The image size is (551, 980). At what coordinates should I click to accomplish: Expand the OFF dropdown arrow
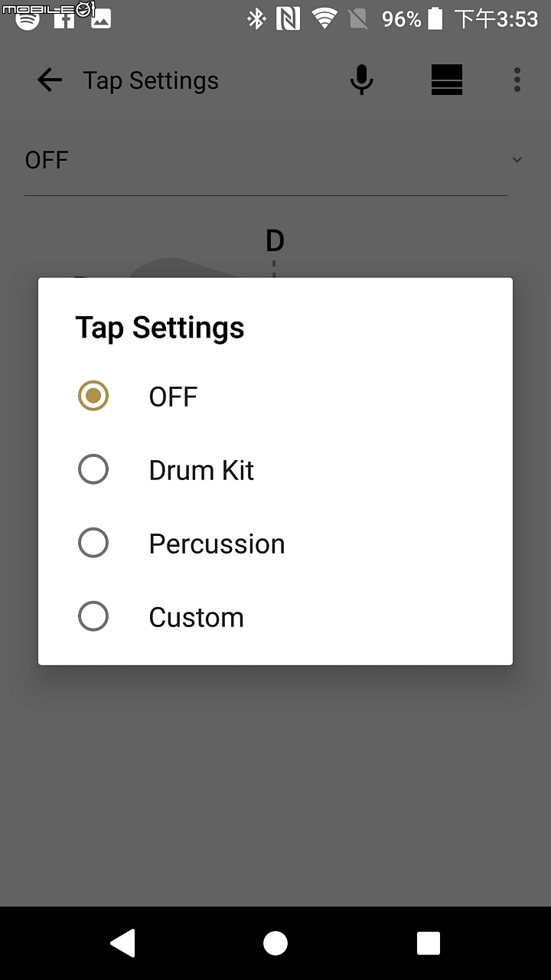517,160
